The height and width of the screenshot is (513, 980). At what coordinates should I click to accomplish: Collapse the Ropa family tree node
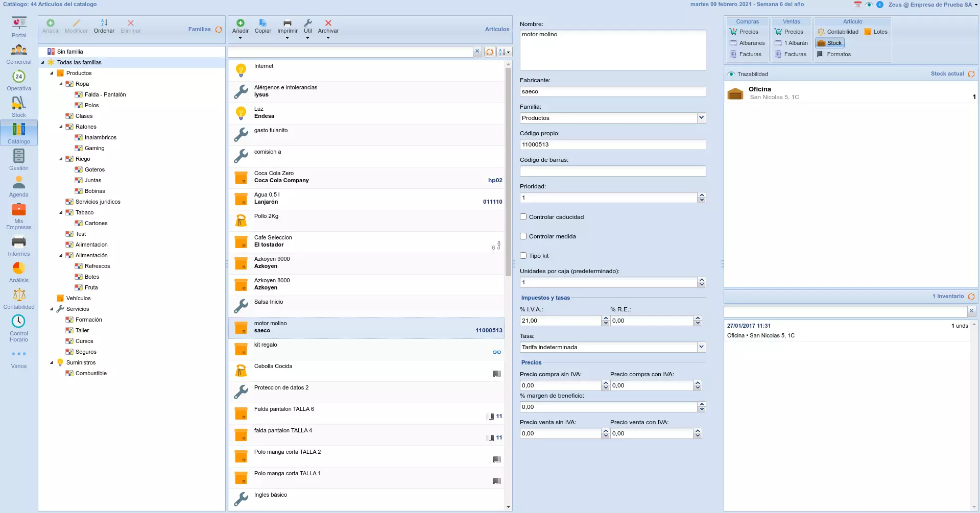(61, 84)
